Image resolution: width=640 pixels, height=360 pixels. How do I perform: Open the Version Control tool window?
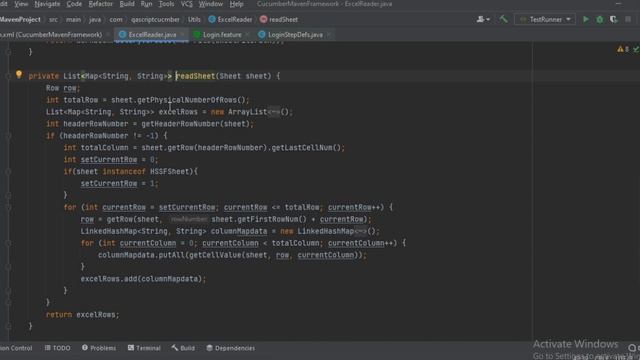[x=16, y=348]
